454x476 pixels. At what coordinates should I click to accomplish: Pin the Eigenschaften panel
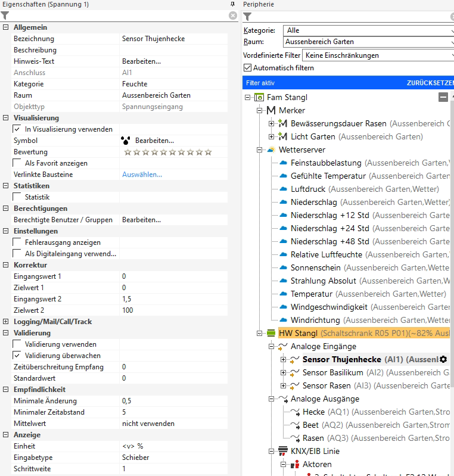(232, 4)
